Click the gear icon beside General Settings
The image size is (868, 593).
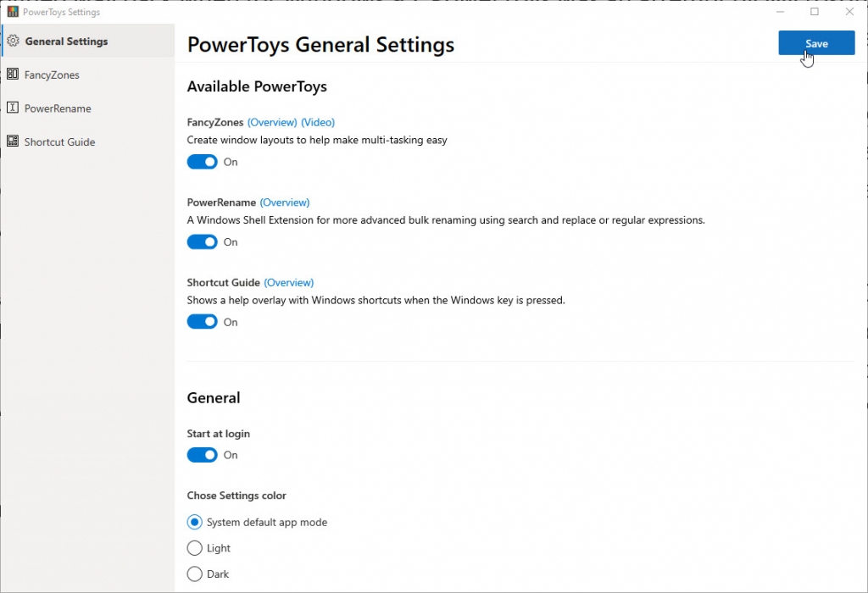[14, 41]
